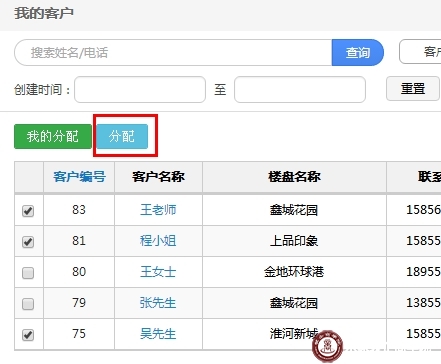Select the 金地环球港 property cell
Screen dimensions: 441x364
pos(294,272)
